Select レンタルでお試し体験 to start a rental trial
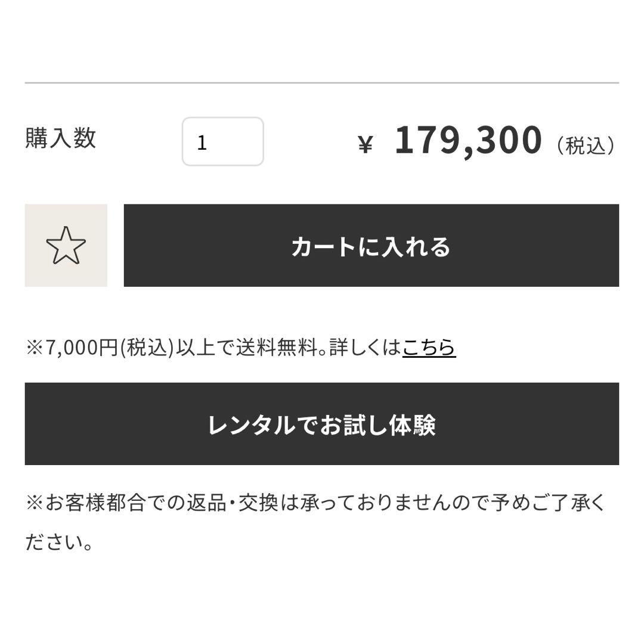 pos(322,423)
